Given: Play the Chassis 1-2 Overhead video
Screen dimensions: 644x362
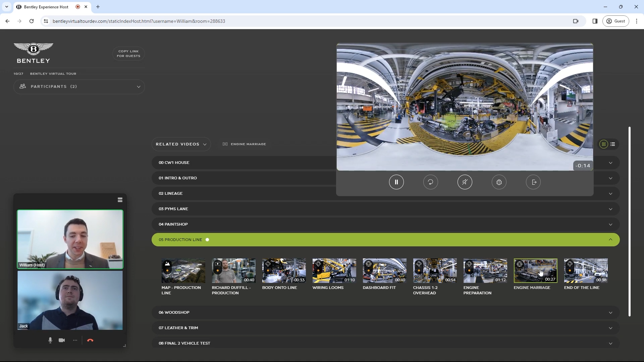Looking at the screenshot, I should pyautogui.click(x=435, y=270).
